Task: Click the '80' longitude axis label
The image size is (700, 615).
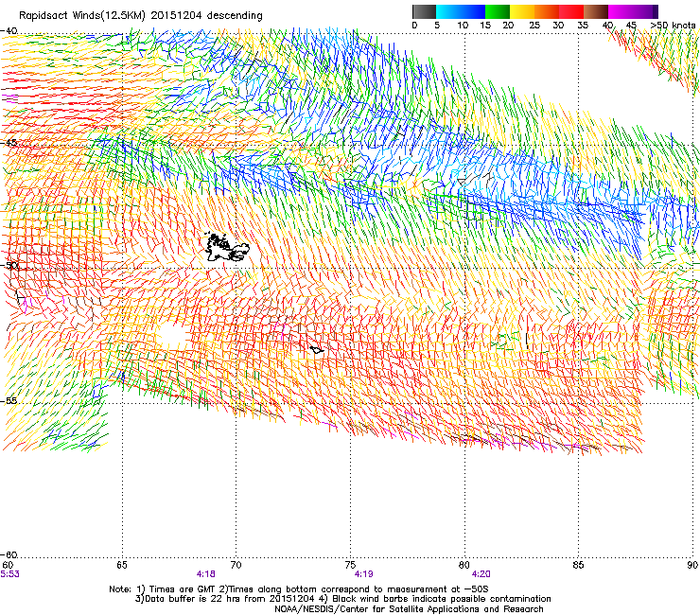Action: coord(464,565)
